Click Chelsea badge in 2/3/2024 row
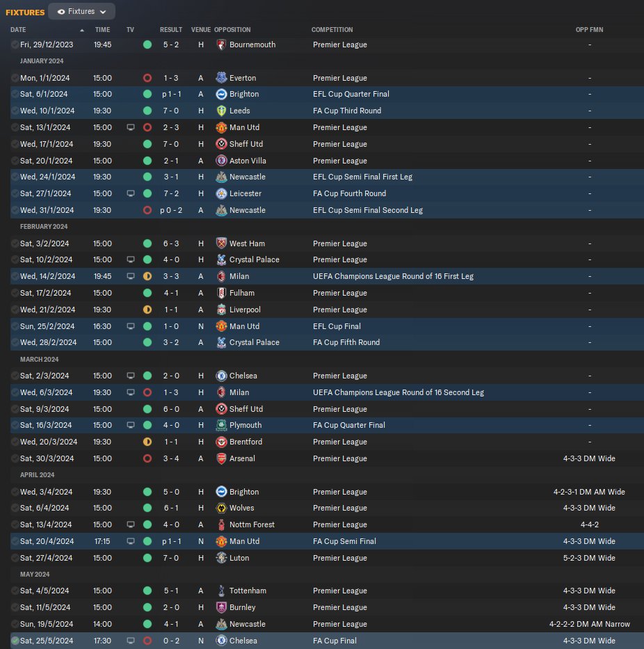The width and height of the screenshot is (644, 649). click(x=221, y=376)
